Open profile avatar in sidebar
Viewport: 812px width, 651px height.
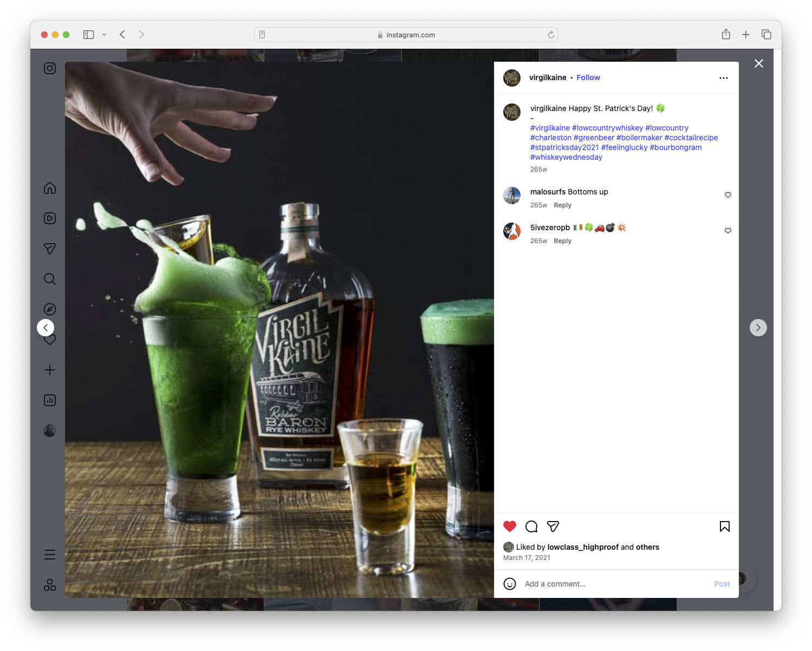click(x=50, y=431)
